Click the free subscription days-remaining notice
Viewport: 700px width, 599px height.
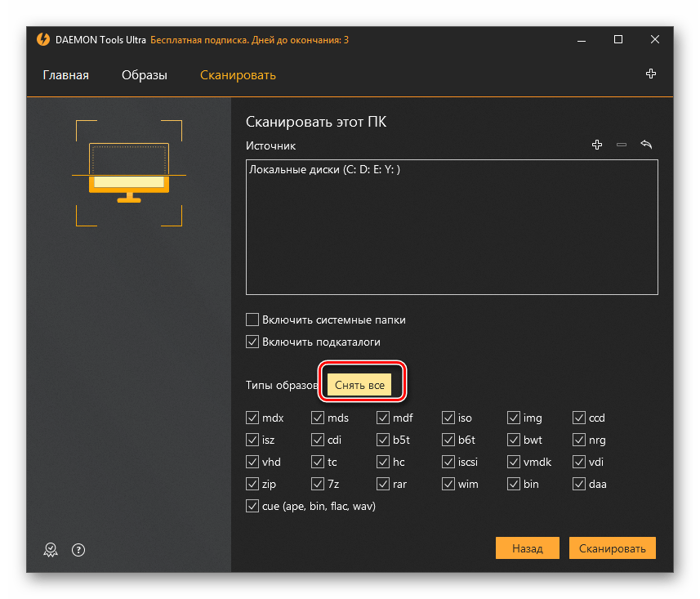coord(249,40)
